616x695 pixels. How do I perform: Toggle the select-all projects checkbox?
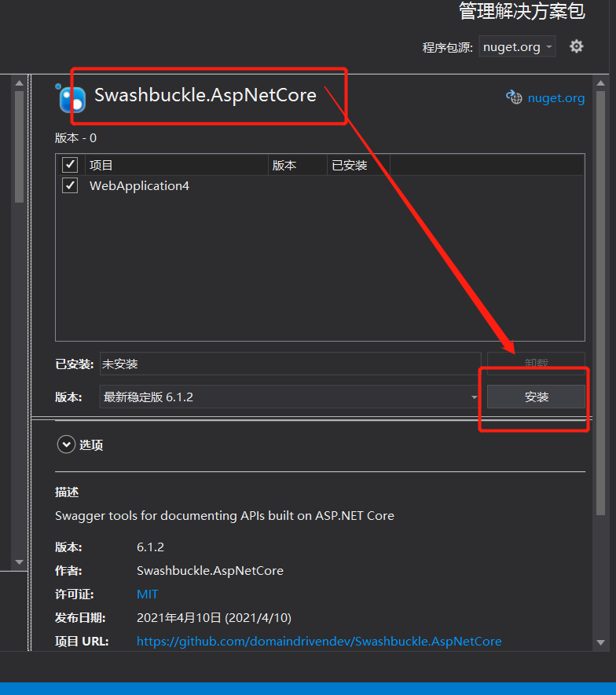coord(70,165)
